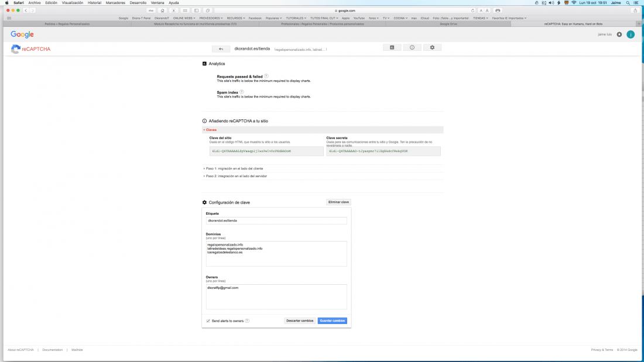Open the Mailhide footer link

point(77,350)
